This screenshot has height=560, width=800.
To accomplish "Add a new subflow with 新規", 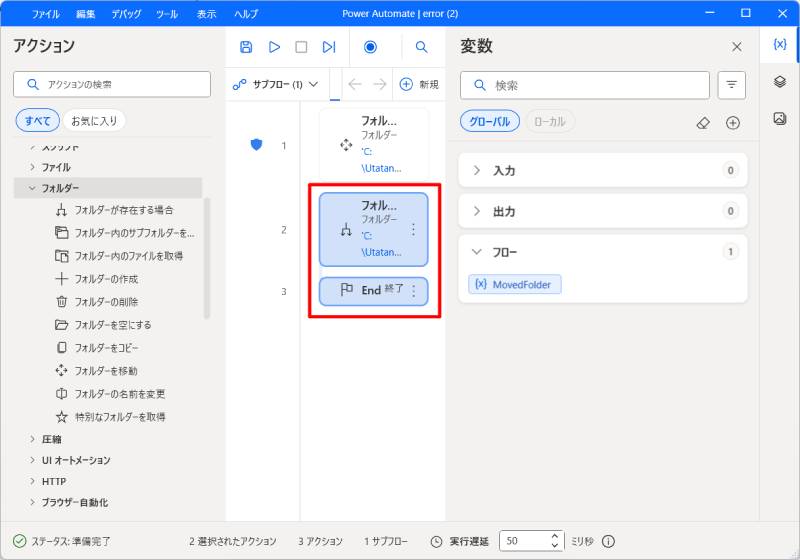I will pos(419,84).
